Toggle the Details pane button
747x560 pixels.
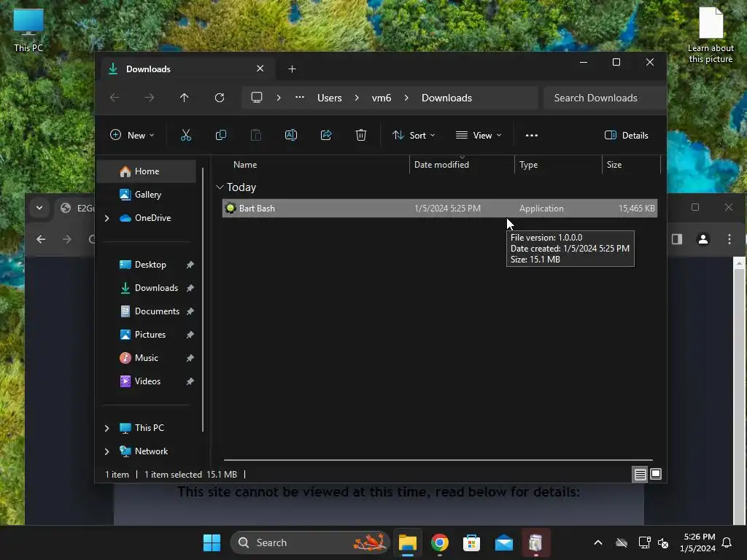tap(627, 135)
